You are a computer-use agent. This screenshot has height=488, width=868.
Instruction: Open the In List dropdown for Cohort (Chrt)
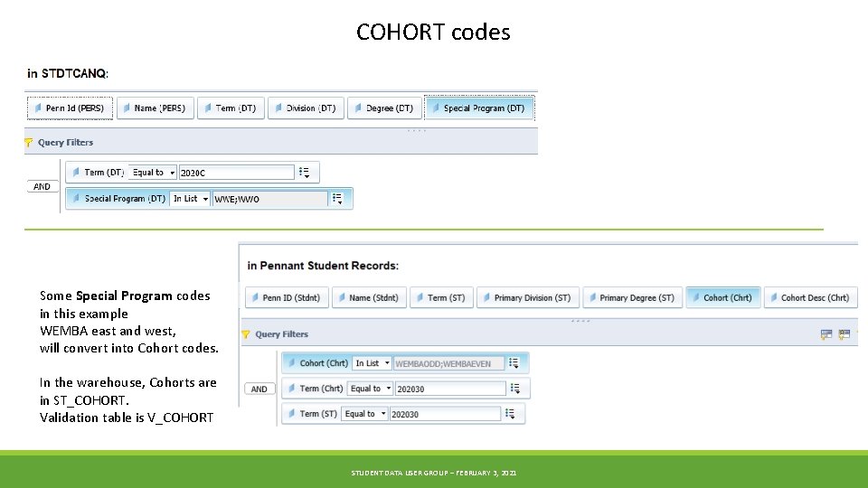[x=372, y=363]
